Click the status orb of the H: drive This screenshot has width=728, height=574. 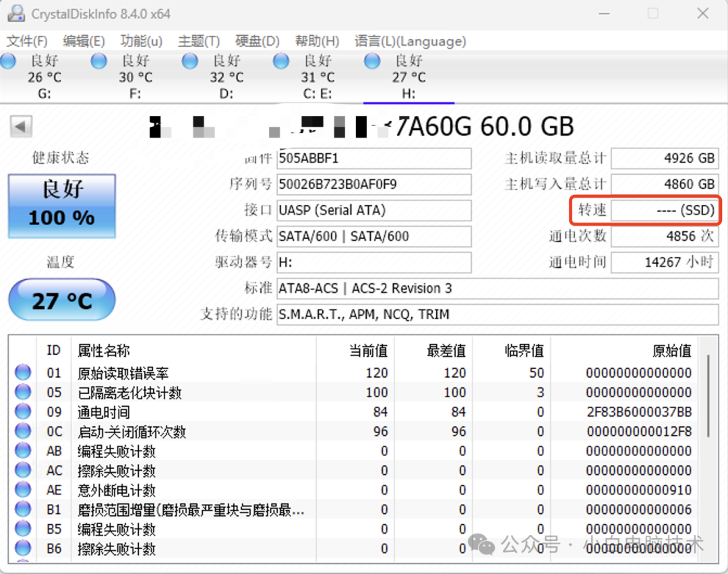[x=372, y=61]
